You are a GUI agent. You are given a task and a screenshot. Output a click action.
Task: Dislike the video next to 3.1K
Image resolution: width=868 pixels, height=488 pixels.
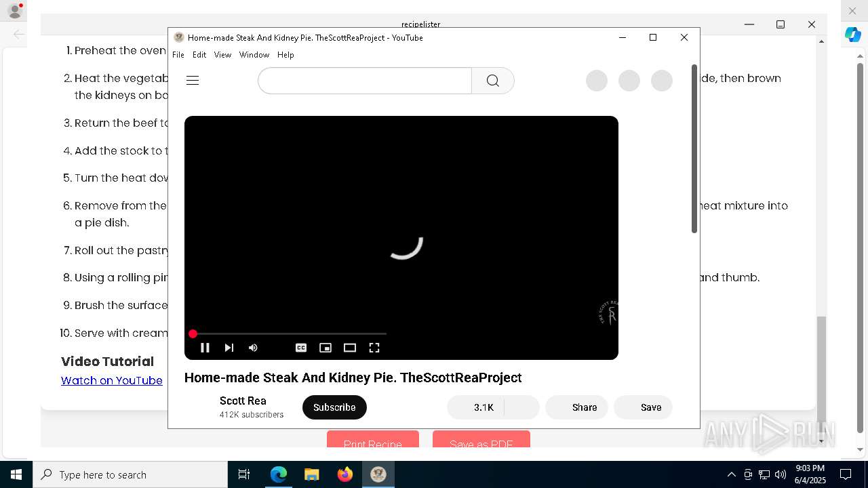[521, 407]
